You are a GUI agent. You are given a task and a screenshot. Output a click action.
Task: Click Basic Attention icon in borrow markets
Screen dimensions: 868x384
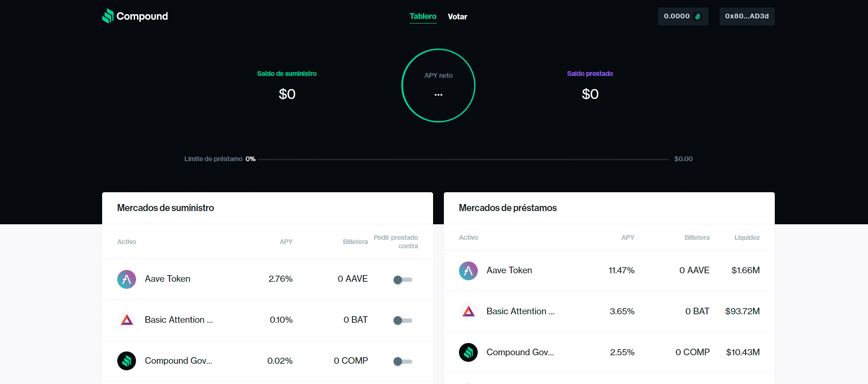(x=468, y=311)
